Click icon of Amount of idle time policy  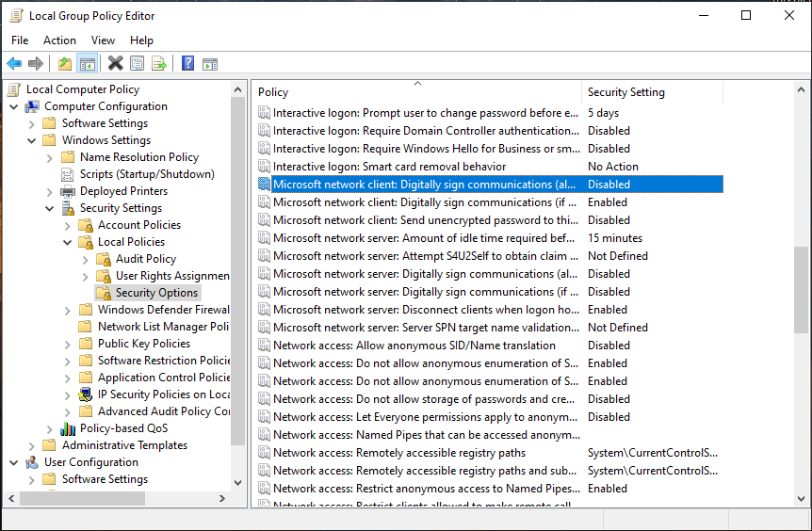pyautogui.click(x=264, y=238)
